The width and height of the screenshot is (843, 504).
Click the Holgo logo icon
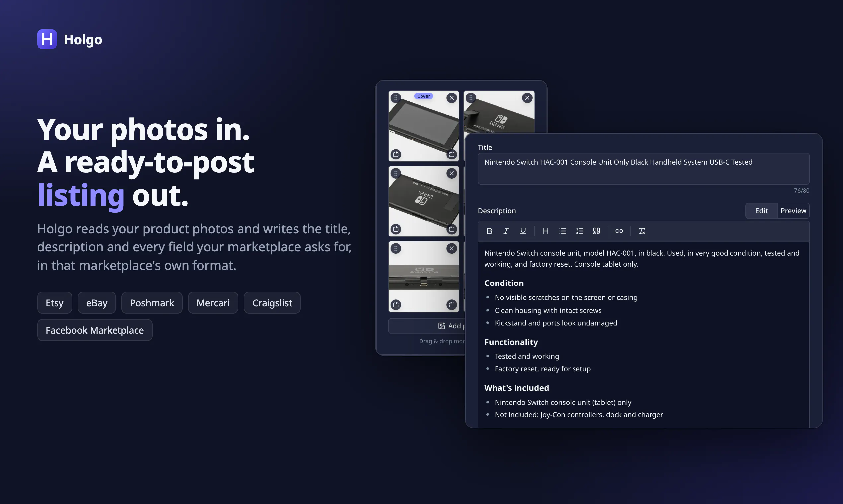[x=47, y=39]
